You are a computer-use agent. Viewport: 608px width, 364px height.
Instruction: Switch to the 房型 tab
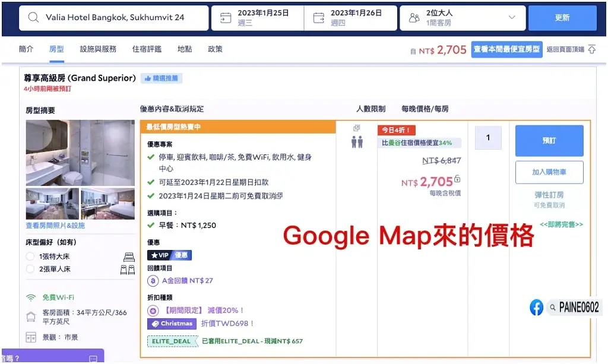(56, 49)
